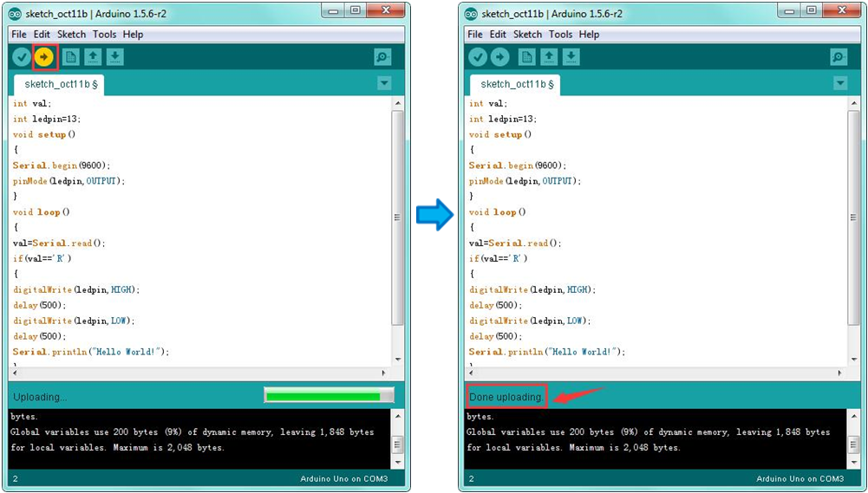Open Sketch menu in right window

527,35
